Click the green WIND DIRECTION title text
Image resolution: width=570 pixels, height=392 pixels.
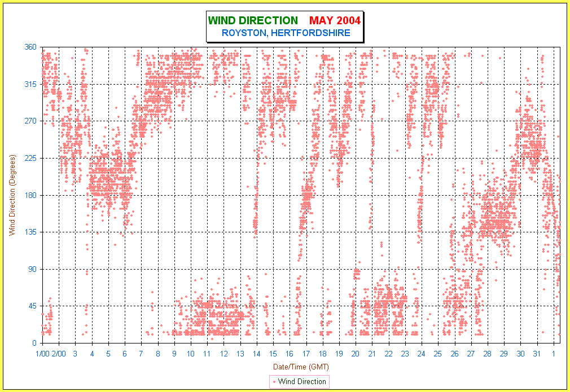pyautogui.click(x=253, y=21)
